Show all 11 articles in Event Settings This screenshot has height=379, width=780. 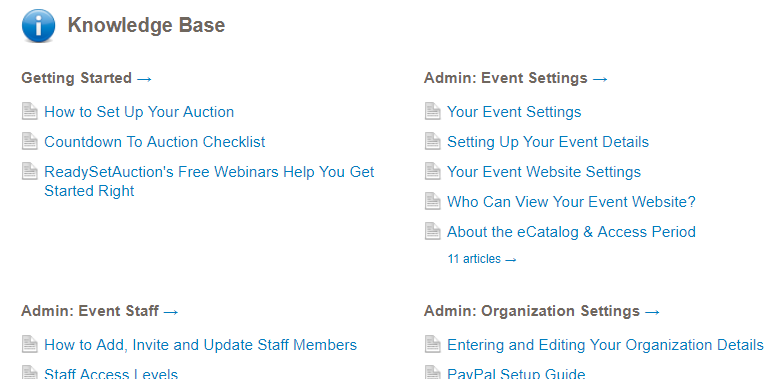(482, 259)
